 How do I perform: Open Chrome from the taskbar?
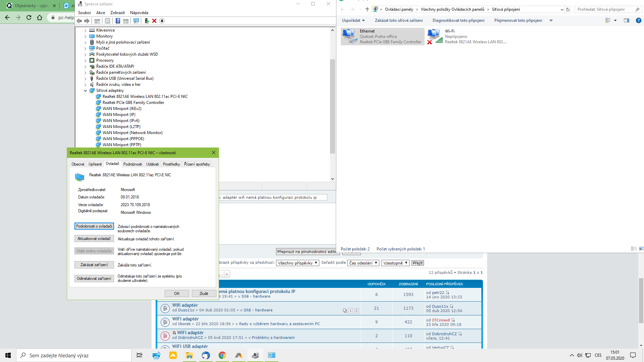click(x=222, y=355)
